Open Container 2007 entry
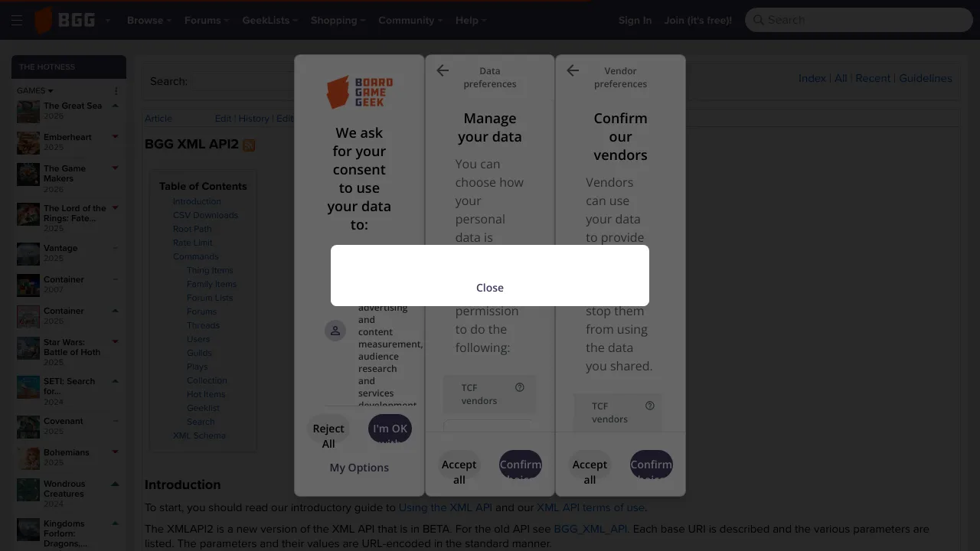980x551 pixels. tap(64, 279)
